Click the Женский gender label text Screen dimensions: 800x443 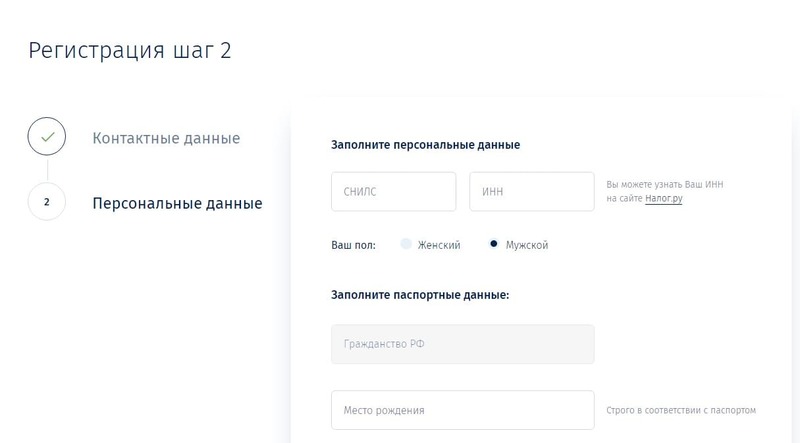[x=440, y=245]
